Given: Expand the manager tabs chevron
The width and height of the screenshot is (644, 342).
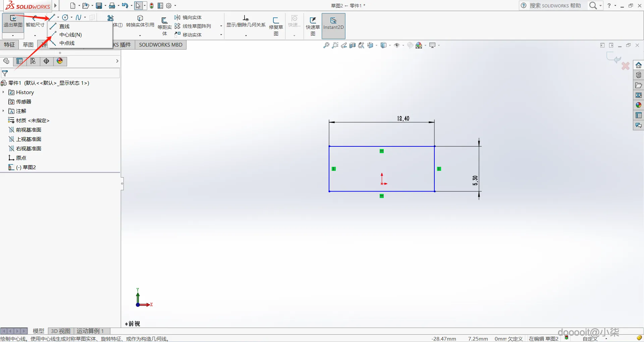Looking at the screenshot, I should point(117,61).
